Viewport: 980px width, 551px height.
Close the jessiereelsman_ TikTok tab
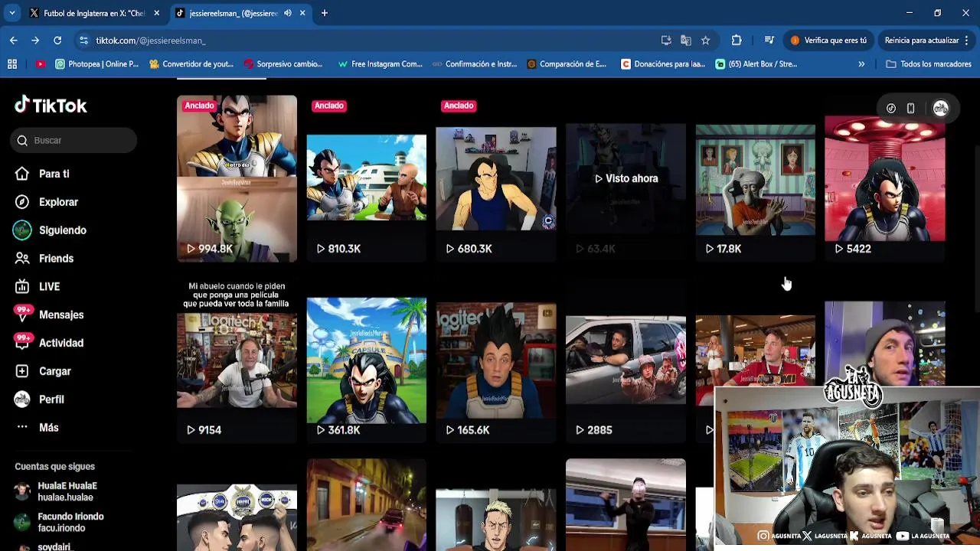pyautogui.click(x=302, y=13)
